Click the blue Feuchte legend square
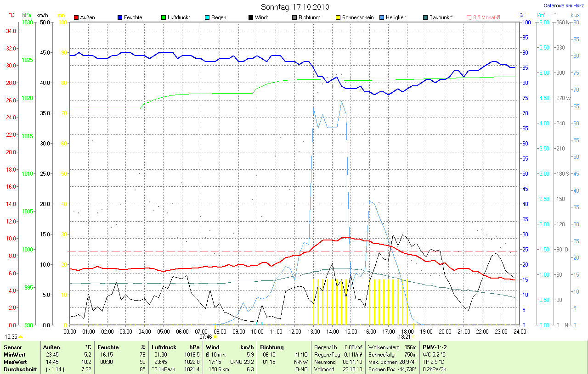588x374 pixels. pos(120,17)
